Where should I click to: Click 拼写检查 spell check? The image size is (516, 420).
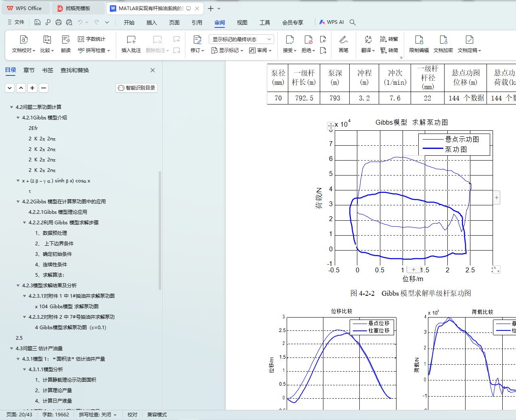(x=94, y=50)
